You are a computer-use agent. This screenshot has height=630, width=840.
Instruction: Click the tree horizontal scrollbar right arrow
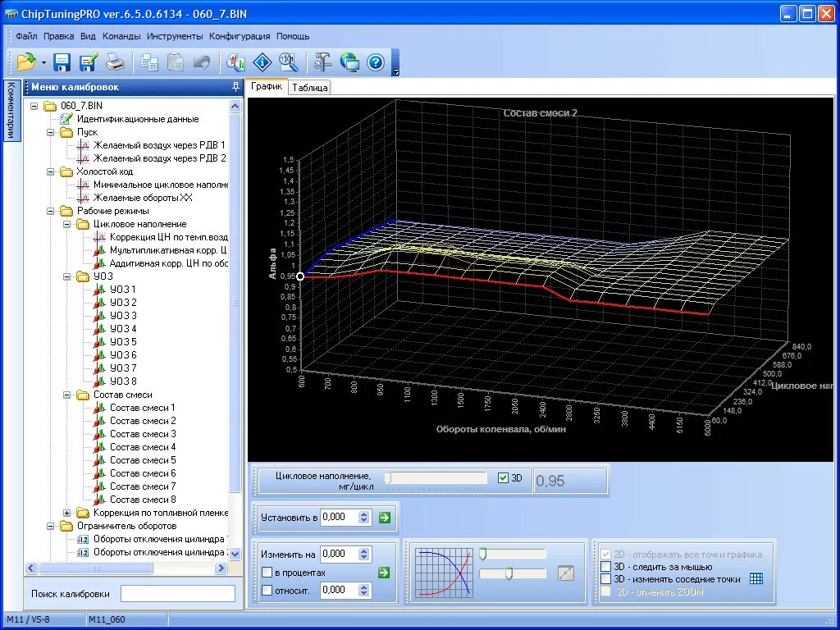pyautogui.click(x=221, y=568)
